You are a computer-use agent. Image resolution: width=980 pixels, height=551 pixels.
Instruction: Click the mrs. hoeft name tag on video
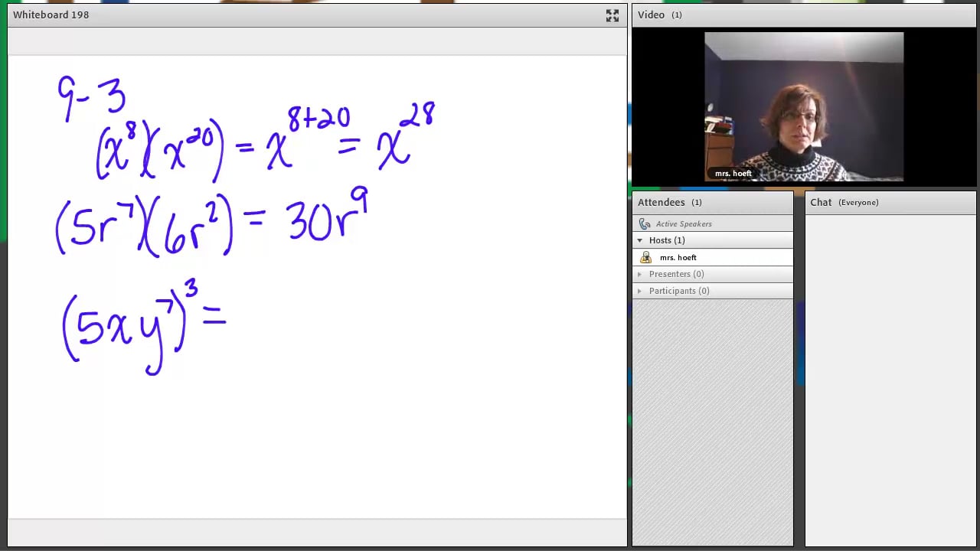click(733, 174)
